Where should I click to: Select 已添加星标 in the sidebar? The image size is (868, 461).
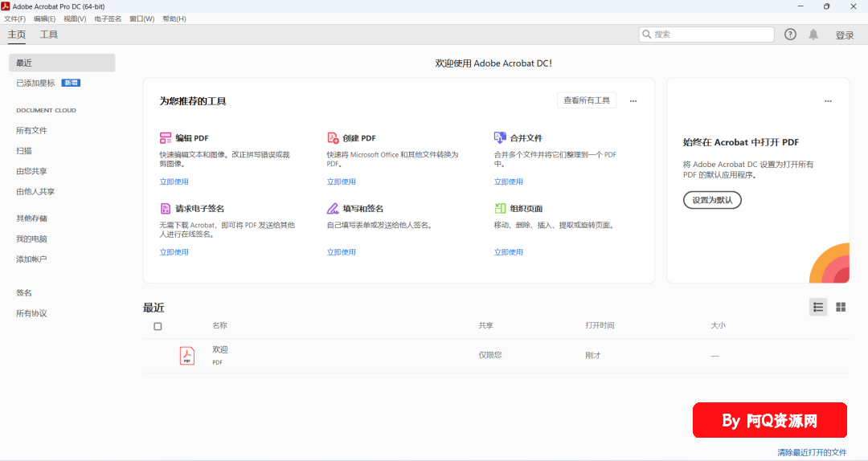(x=35, y=83)
